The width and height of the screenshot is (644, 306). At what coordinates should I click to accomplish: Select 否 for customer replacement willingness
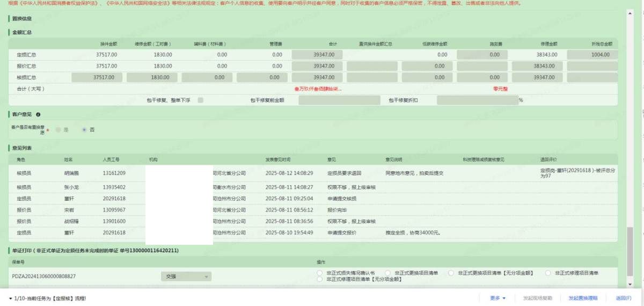[84, 130]
